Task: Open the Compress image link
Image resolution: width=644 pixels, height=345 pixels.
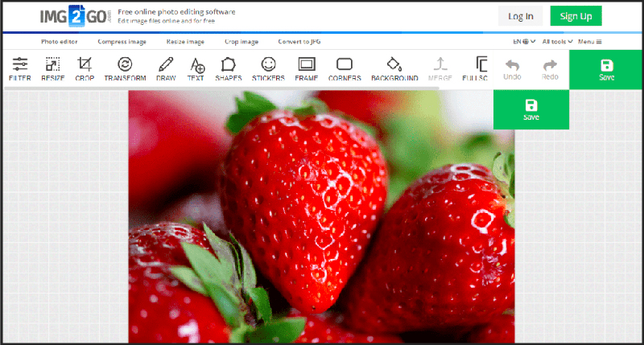Action: pyautogui.click(x=122, y=42)
